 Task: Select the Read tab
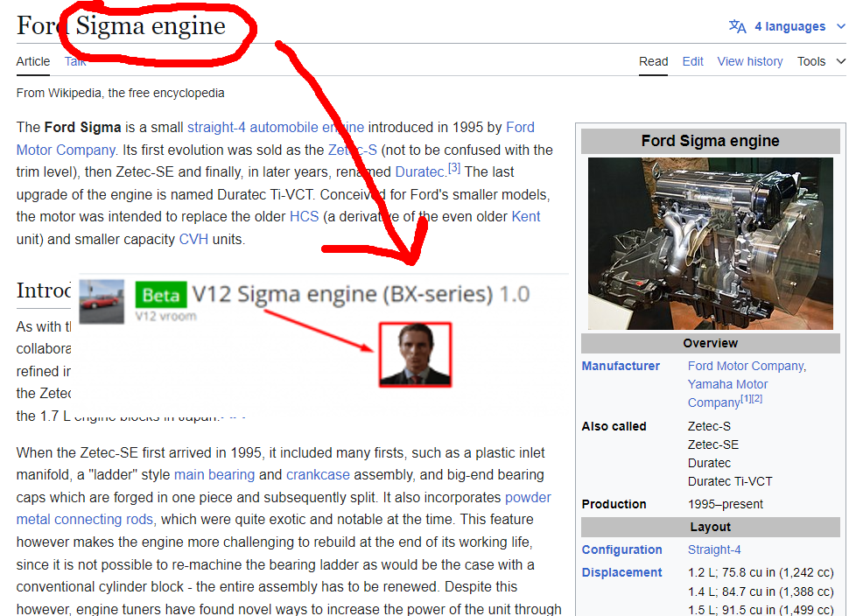(654, 61)
